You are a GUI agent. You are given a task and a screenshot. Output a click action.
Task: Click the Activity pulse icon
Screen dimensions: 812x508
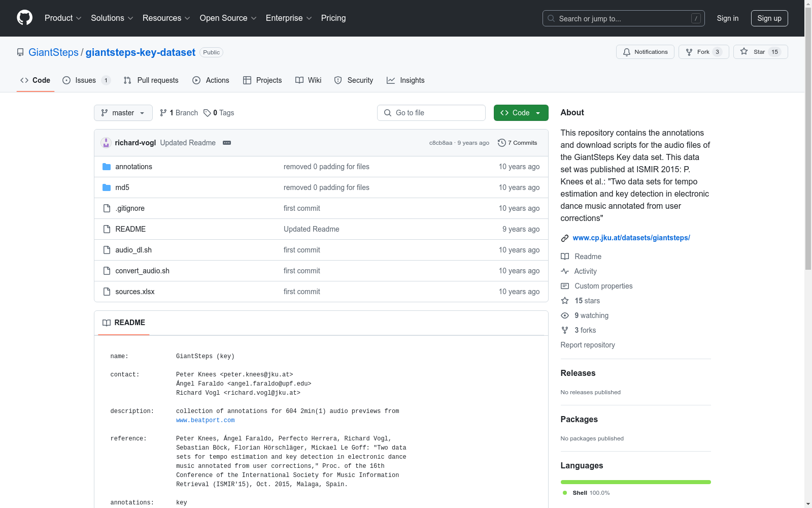click(565, 271)
